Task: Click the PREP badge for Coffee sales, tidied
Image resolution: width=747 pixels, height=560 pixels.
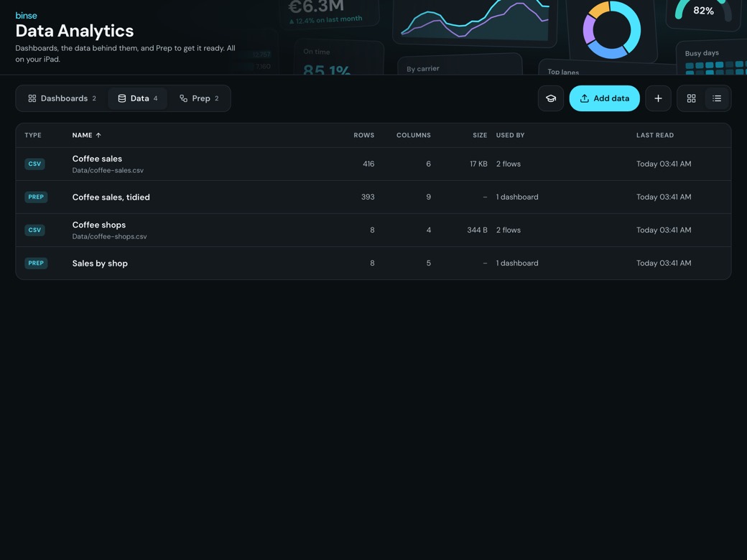Action: tap(36, 197)
